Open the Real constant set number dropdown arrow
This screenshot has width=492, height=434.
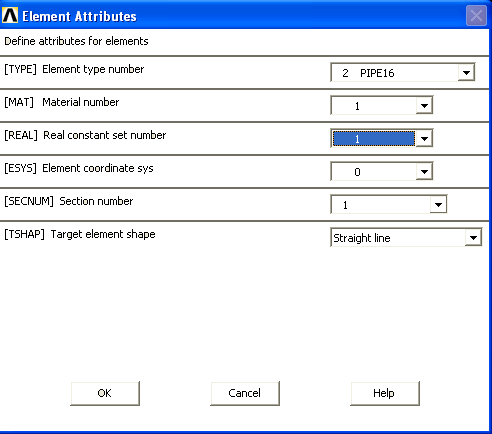(424, 139)
